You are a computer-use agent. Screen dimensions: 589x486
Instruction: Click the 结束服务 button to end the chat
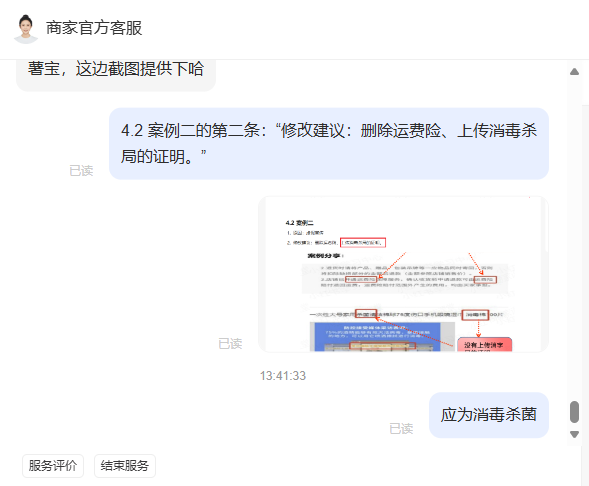click(125, 466)
